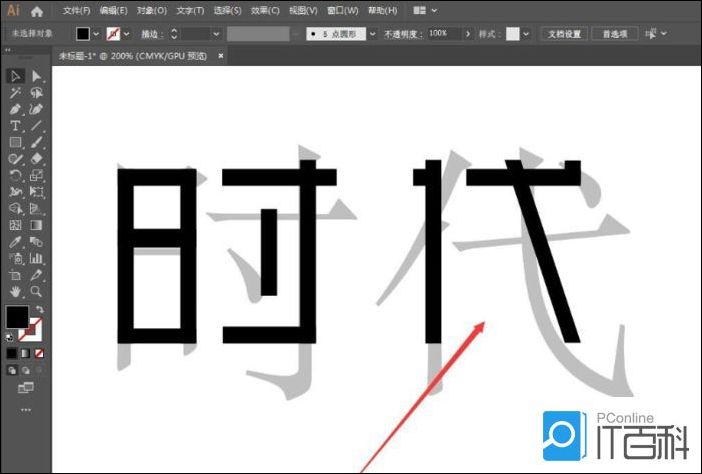Open the 编辑(E) menu
Image resolution: width=702 pixels, height=474 pixels.
tap(114, 11)
